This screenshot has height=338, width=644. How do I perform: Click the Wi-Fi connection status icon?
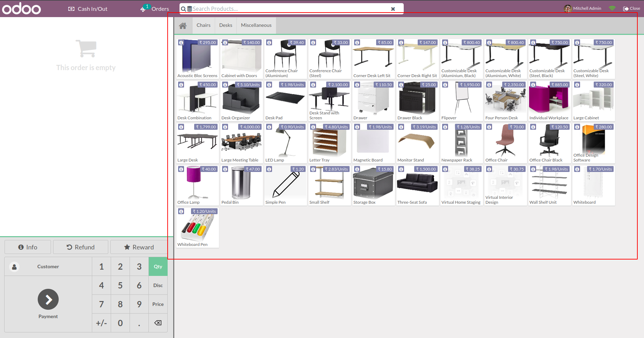pyautogui.click(x=612, y=8)
